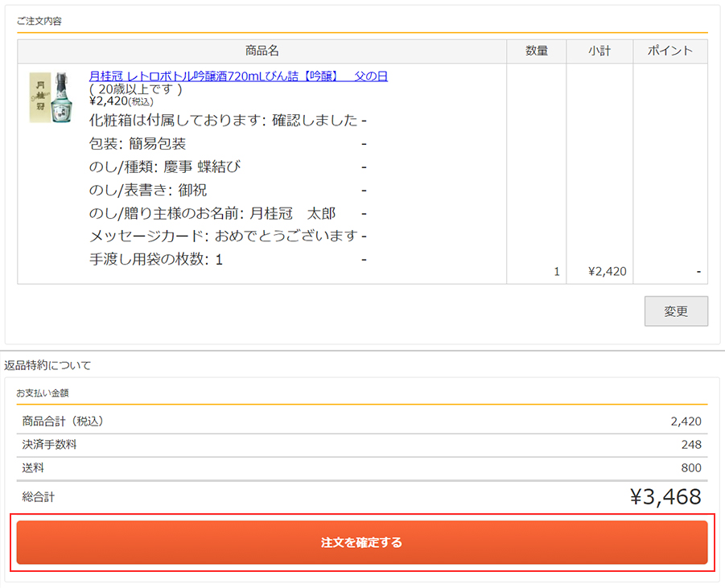Click the 手渡し用袋の枚数 line
Image resolution: width=725 pixels, height=588 pixels.
(156, 260)
